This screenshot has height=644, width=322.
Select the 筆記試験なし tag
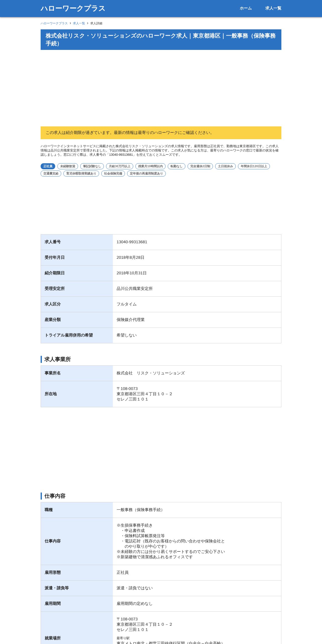pyautogui.click(x=92, y=166)
